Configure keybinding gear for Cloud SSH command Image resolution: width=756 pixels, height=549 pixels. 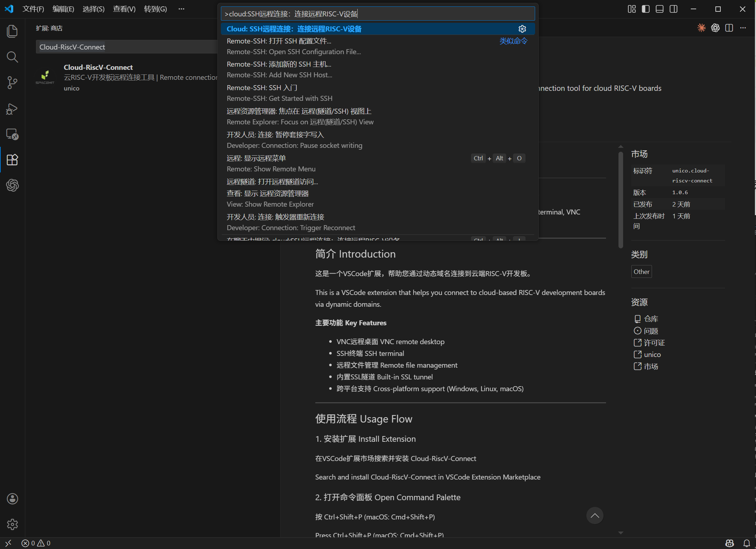pos(522,29)
